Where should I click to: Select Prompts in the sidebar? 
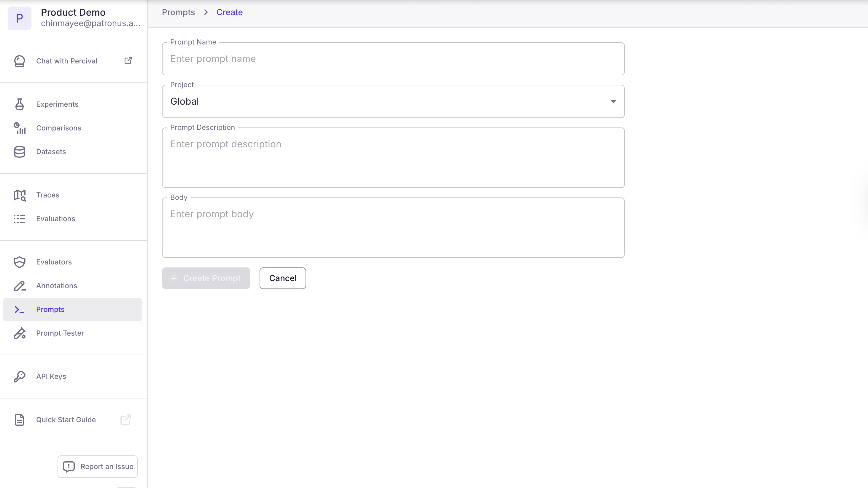tap(72, 310)
